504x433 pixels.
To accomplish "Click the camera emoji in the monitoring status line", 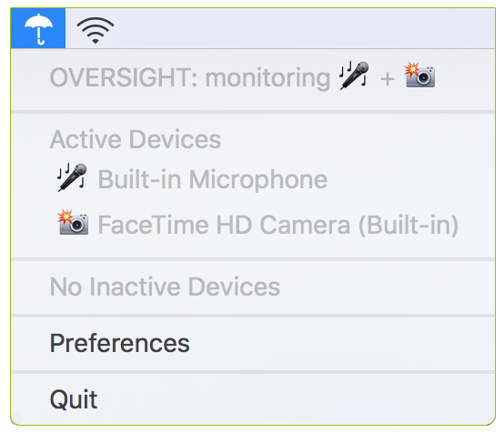I will [x=419, y=75].
